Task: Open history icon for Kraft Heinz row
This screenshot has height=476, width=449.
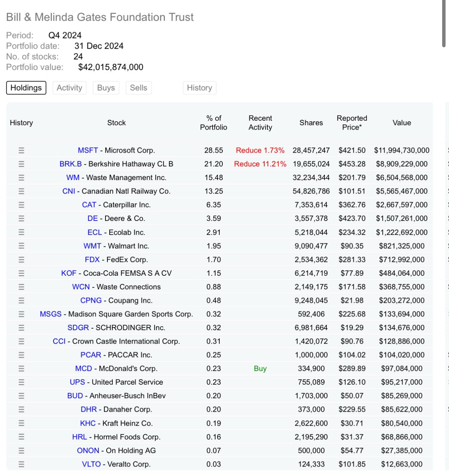Action: [x=21, y=423]
